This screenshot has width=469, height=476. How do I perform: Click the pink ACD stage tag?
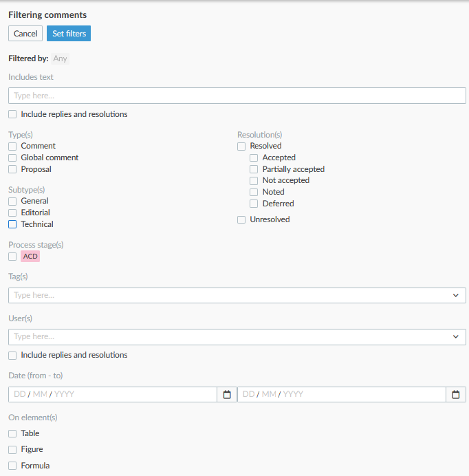click(30, 256)
